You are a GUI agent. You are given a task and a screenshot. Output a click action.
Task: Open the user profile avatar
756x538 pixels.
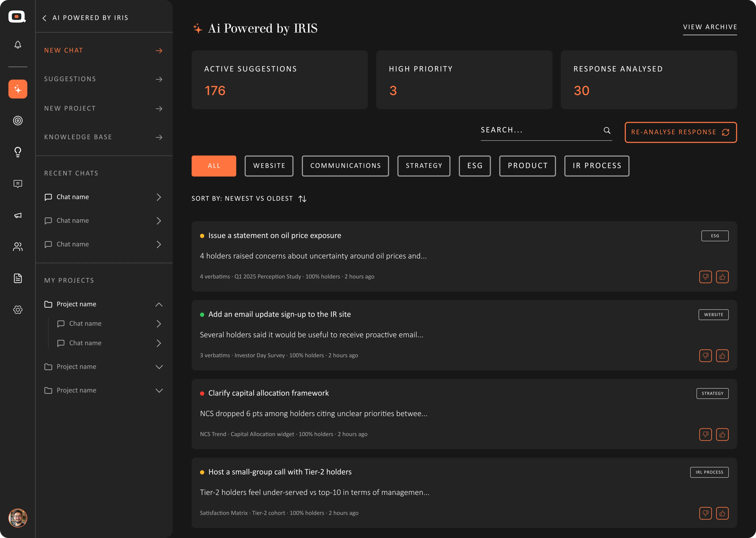pyautogui.click(x=18, y=518)
